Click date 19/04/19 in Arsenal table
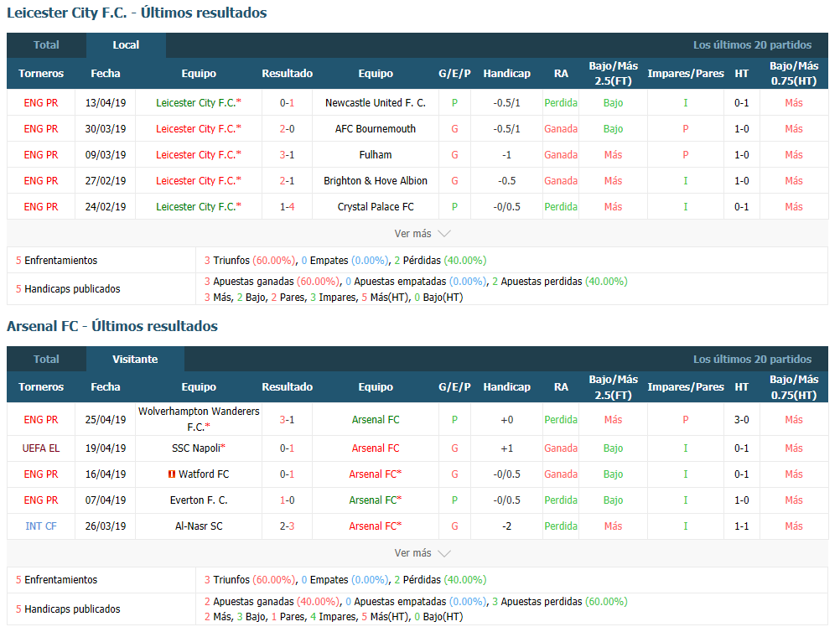840x632 pixels. point(106,448)
